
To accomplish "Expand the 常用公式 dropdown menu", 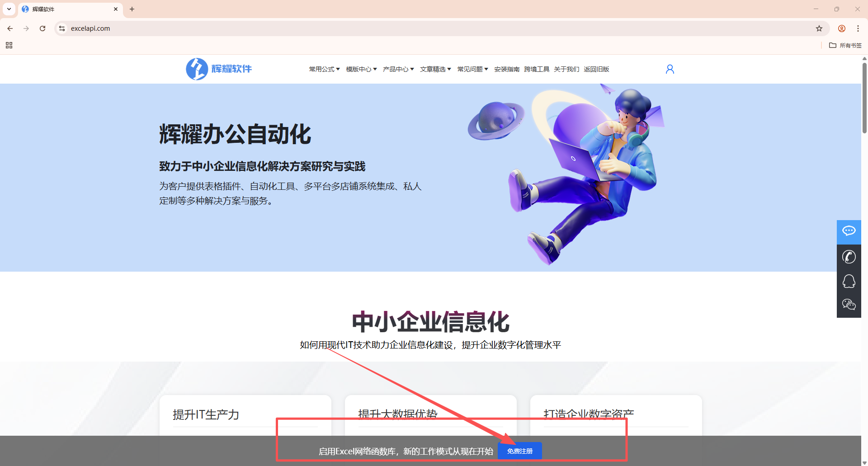I will point(324,69).
